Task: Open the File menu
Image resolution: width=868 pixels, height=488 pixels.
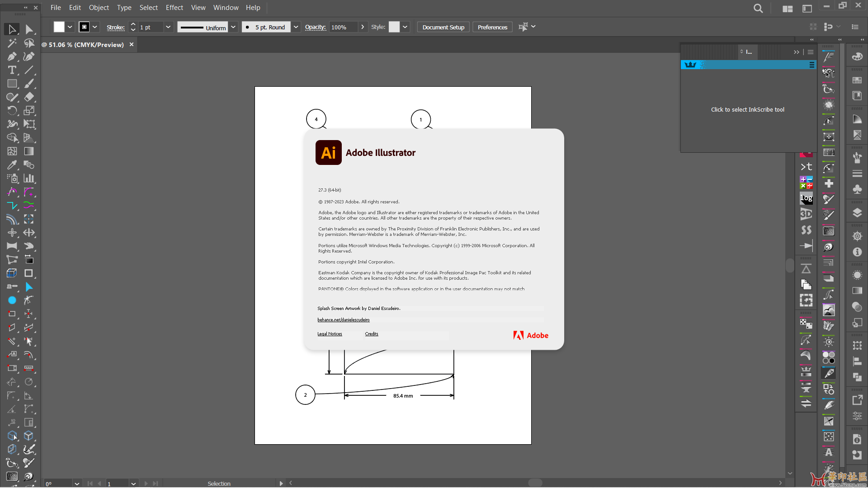Action: 56,8
